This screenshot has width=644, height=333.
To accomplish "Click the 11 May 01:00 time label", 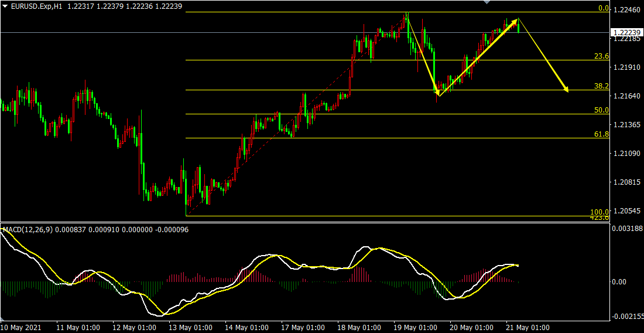I will point(78,328).
